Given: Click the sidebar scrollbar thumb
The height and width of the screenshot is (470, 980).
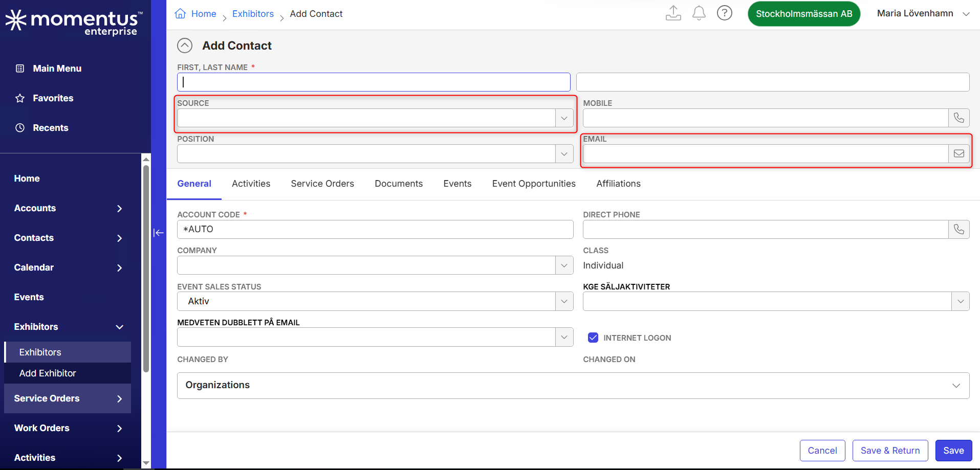Looking at the screenshot, I should [x=146, y=268].
